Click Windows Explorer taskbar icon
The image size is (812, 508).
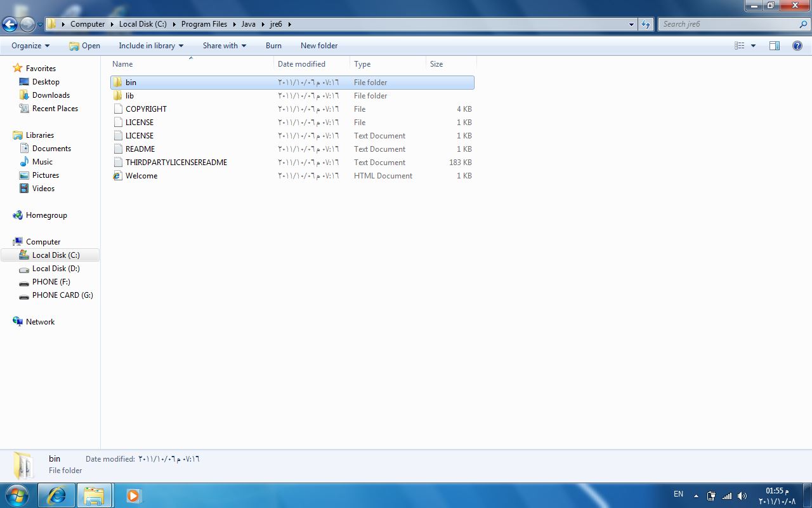pyautogui.click(x=94, y=495)
